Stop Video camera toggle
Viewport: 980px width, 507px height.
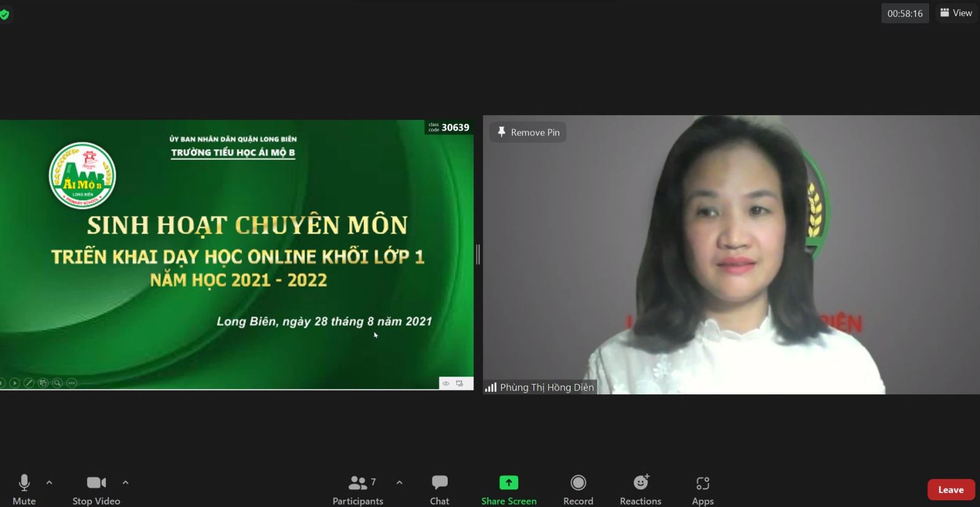click(96, 489)
